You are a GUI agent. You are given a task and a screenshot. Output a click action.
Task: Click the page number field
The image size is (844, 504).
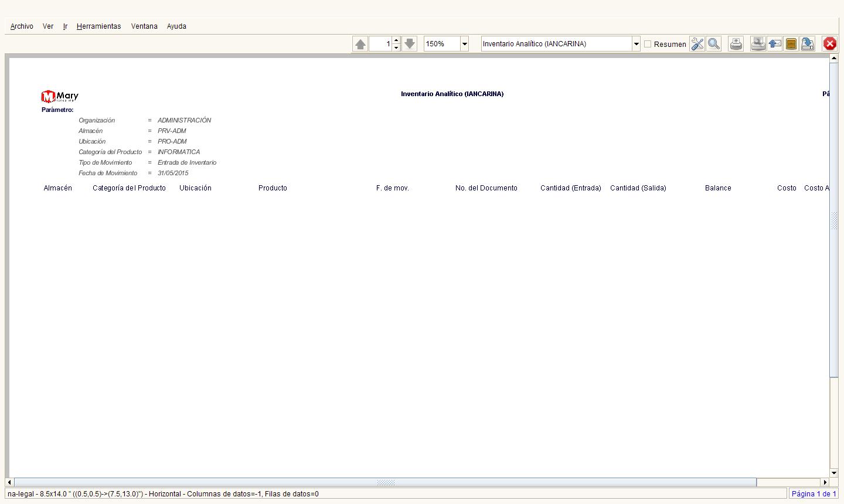(380, 44)
